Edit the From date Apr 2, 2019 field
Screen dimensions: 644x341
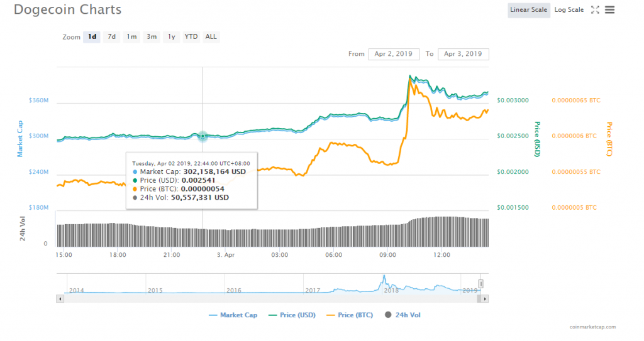click(x=394, y=54)
